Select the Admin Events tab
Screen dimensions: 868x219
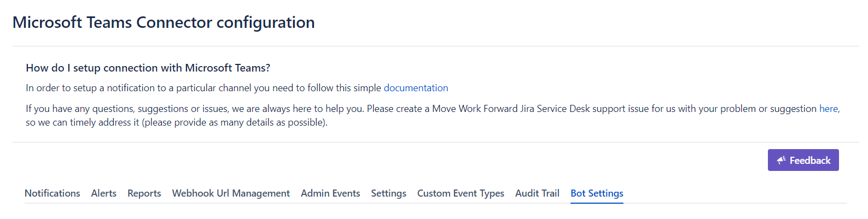[x=330, y=193]
